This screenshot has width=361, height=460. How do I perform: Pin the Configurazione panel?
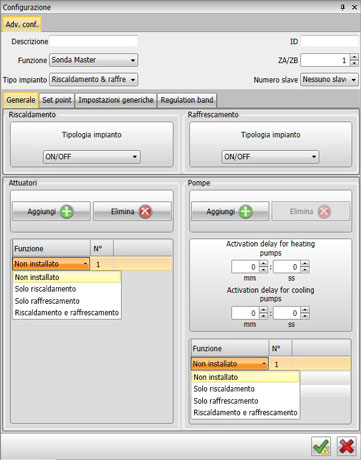tap(343, 7)
